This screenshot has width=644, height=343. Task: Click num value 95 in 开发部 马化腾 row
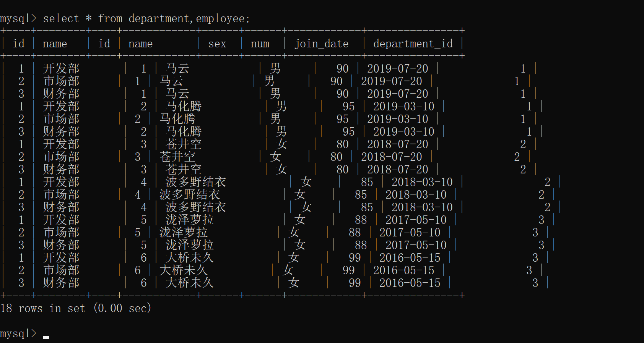pos(349,106)
